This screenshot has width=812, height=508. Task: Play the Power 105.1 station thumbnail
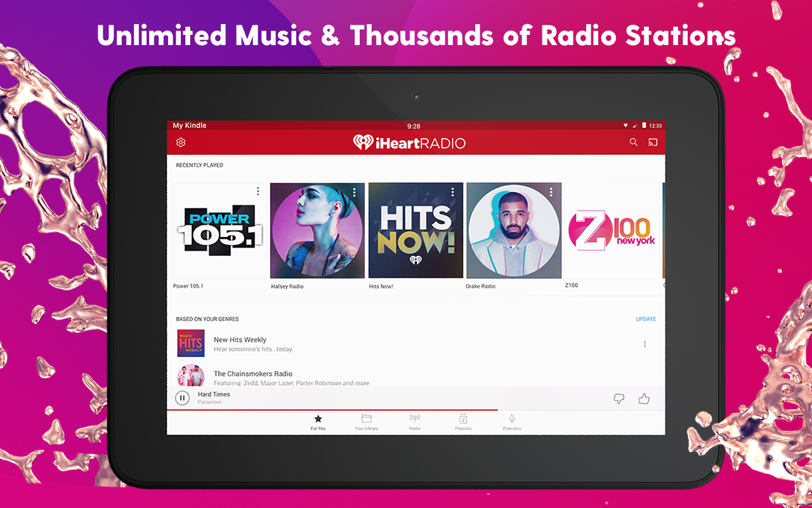(219, 231)
